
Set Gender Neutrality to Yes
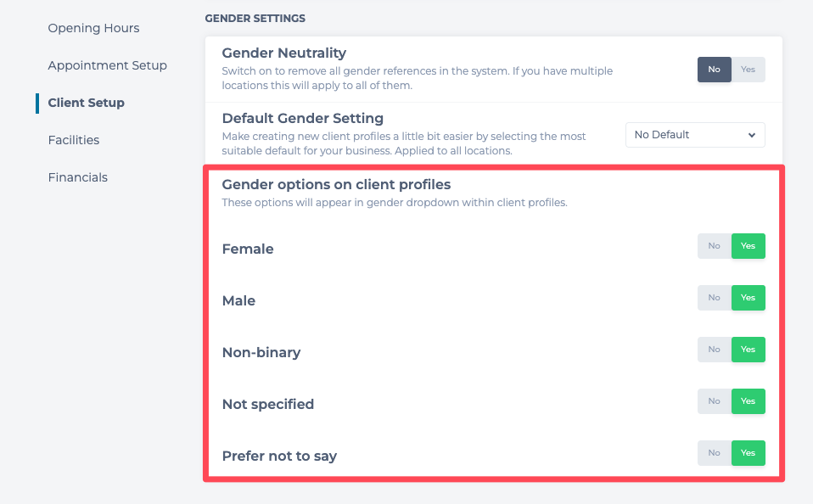748,70
